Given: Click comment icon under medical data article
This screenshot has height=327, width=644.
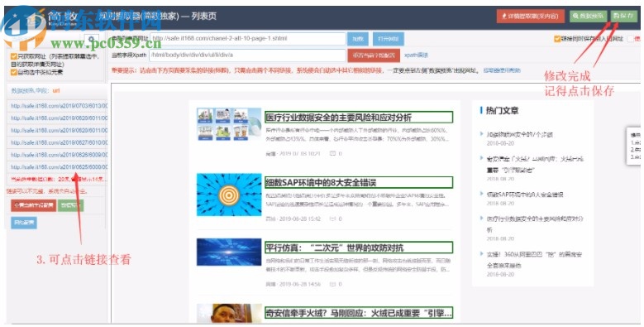Looking at the screenshot, I should (333, 153).
